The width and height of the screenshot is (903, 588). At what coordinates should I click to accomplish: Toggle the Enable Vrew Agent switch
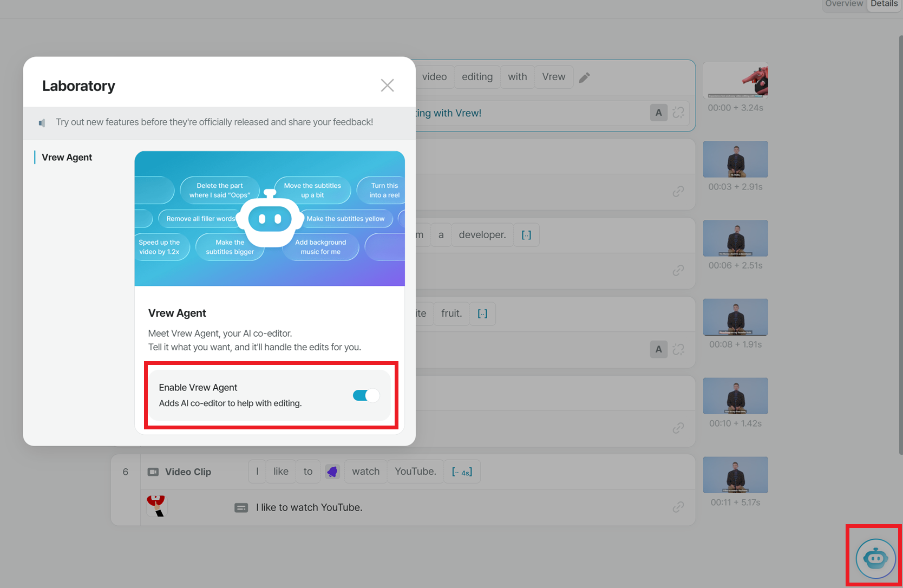click(x=366, y=395)
